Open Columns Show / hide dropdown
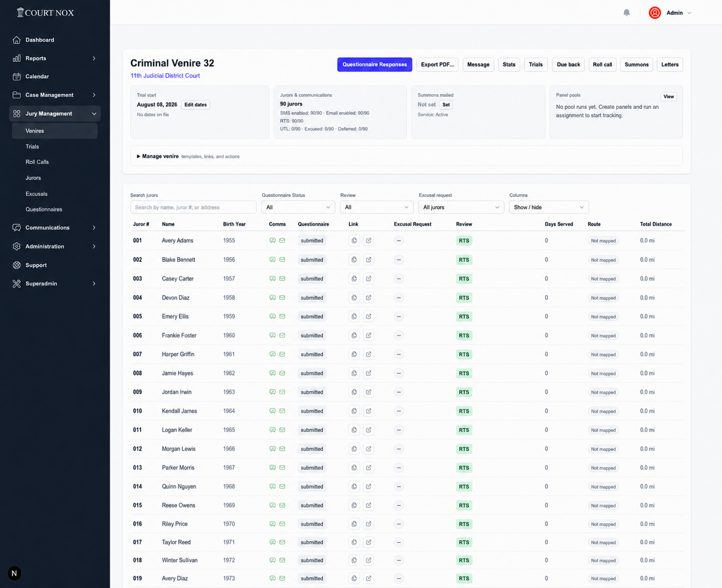Screen dimensions: 722x588 tap(549, 207)
